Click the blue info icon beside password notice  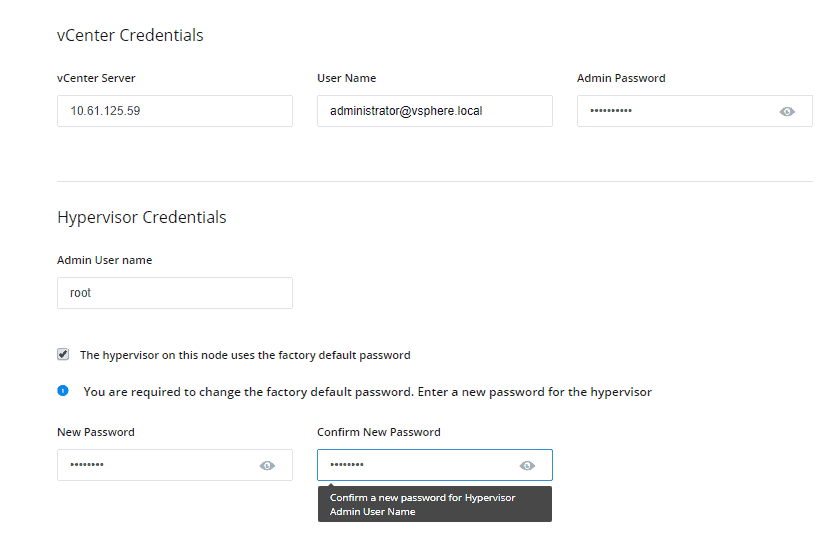(x=63, y=391)
